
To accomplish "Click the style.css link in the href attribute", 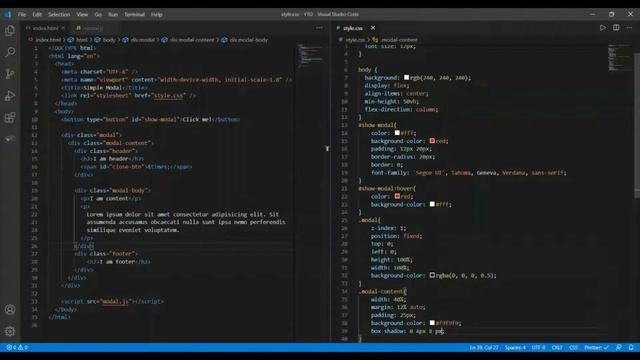I will click(x=168, y=95).
